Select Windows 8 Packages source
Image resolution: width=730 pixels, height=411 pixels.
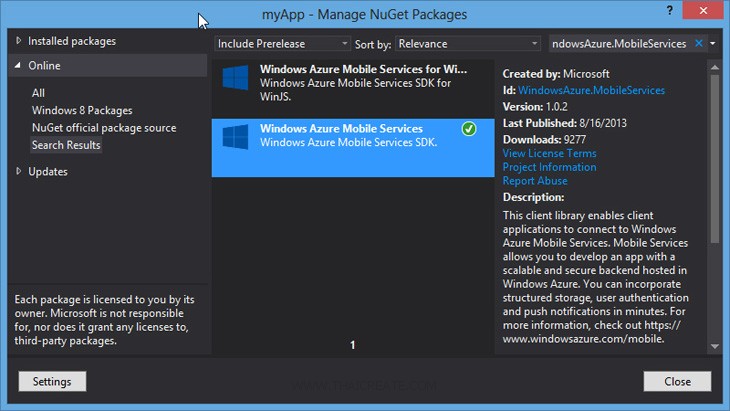tap(82, 110)
